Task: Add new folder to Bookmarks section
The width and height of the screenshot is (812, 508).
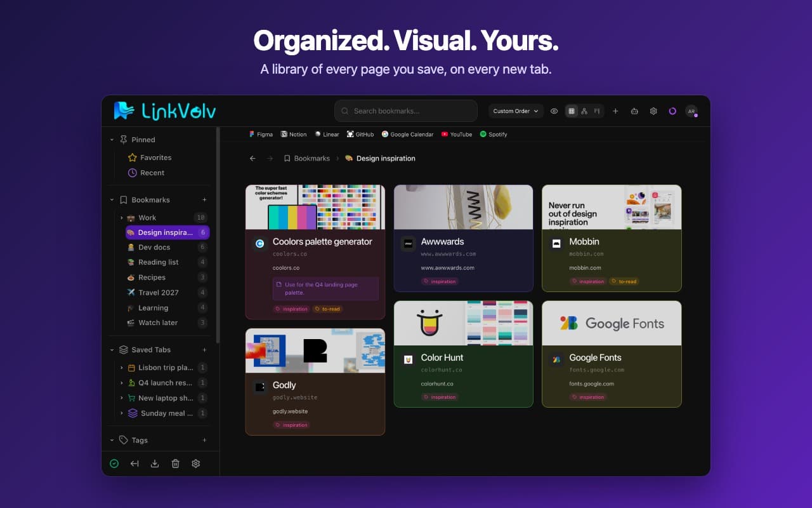Action: 204,200
